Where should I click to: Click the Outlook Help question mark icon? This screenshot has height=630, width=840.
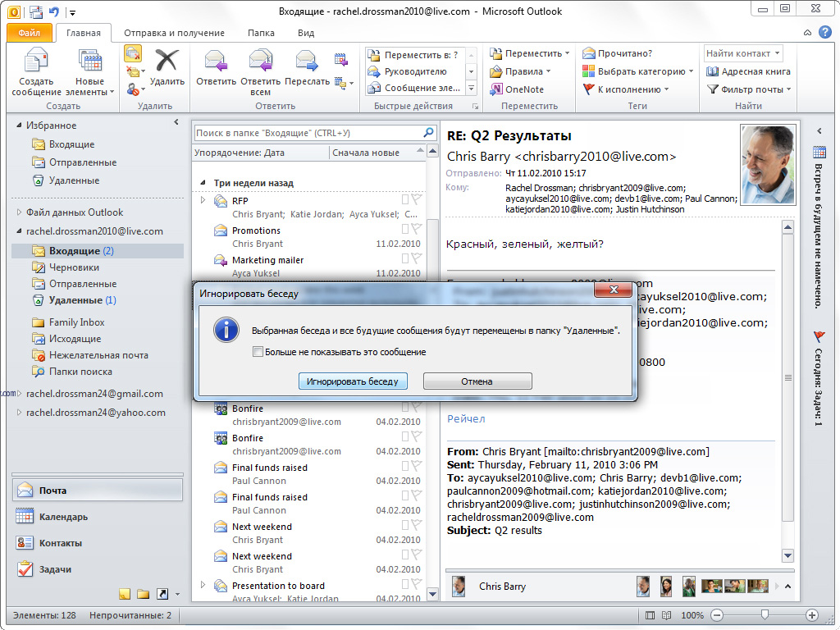825,32
